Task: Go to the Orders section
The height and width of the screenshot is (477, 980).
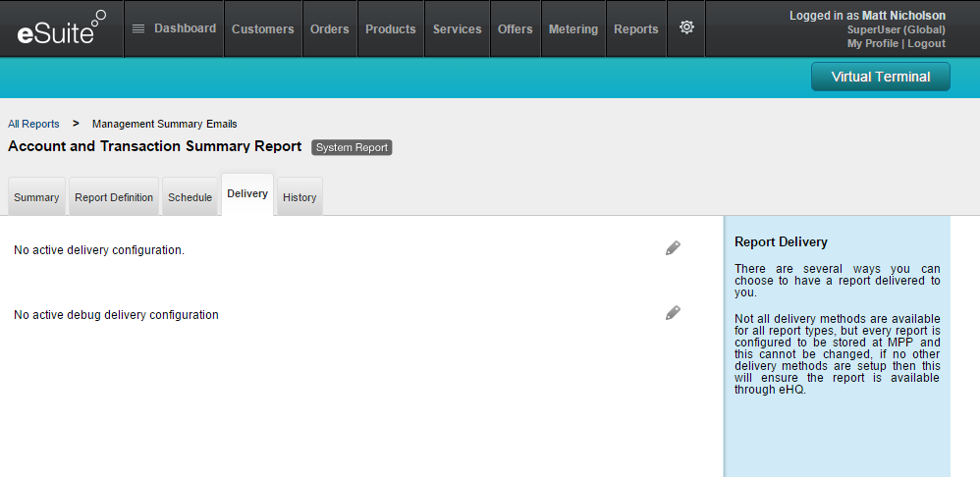Action: tap(329, 29)
